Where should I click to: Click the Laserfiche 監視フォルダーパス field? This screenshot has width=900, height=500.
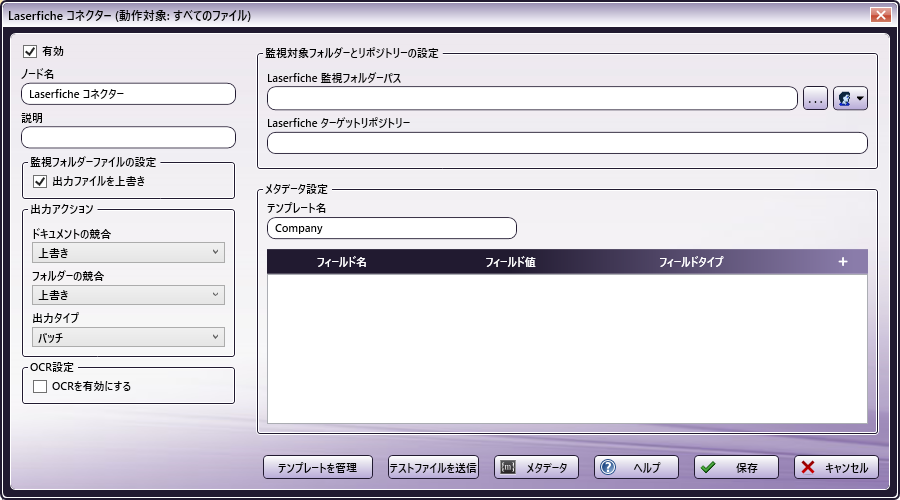coord(532,99)
